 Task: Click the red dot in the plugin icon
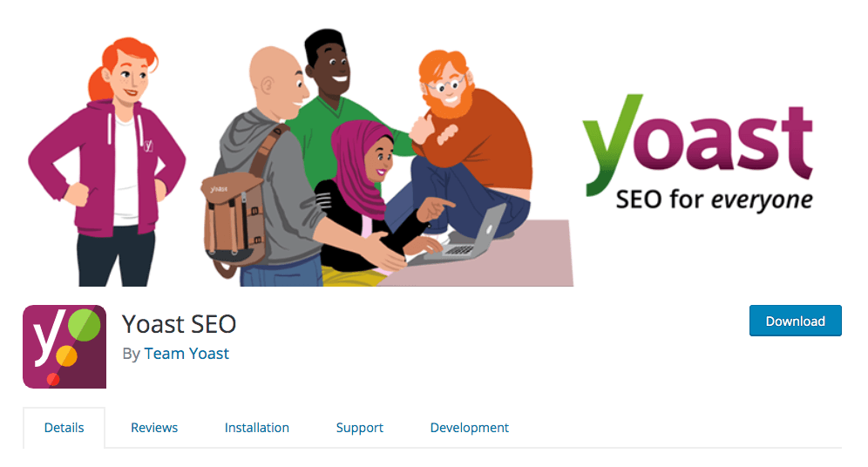pyautogui.click(x=53, y=379)
